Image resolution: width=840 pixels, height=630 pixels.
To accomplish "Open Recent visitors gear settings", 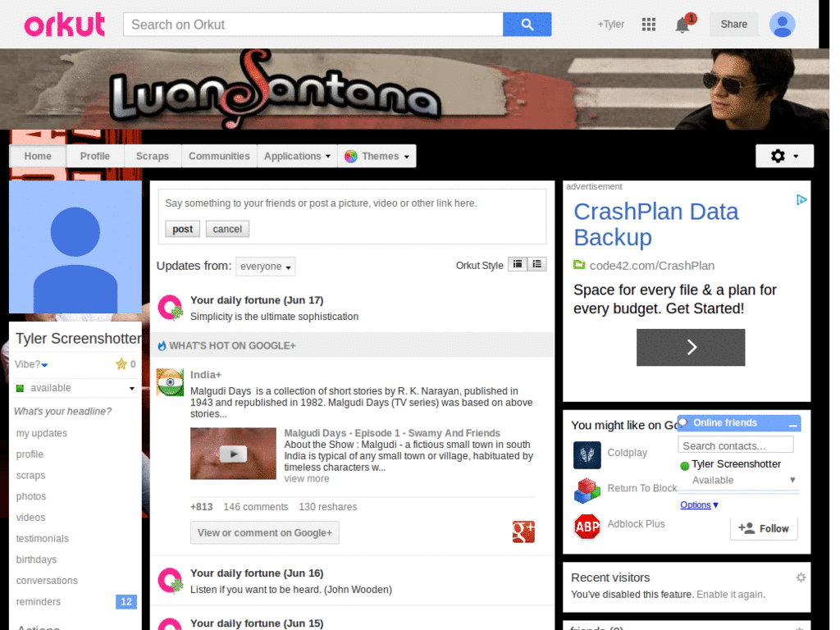I will pos(801,577).
